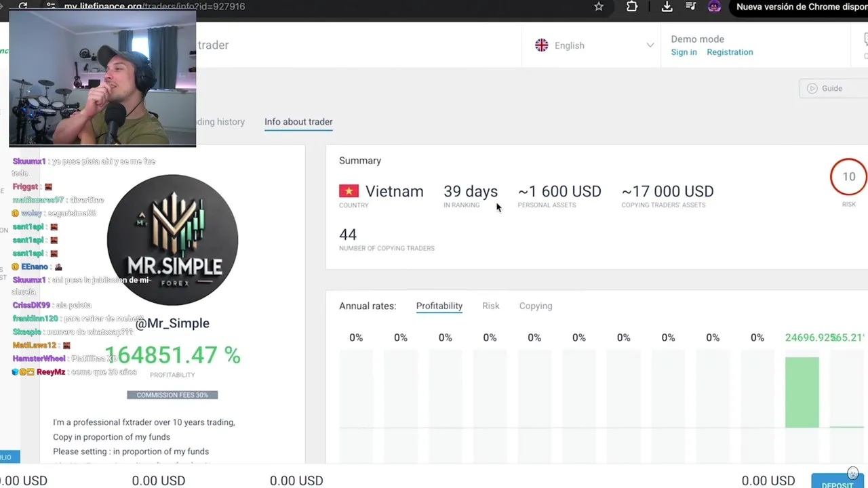
Task: Click the Summary heading
Action: point(360,161)
